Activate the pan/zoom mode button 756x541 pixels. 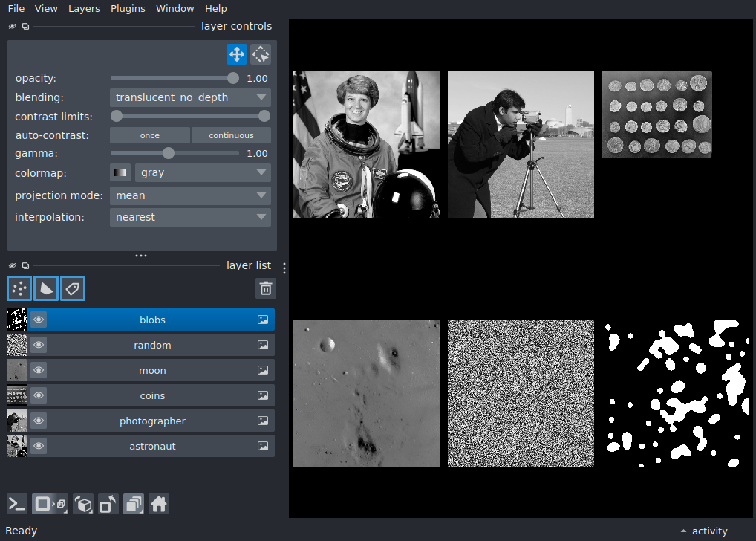237,54
